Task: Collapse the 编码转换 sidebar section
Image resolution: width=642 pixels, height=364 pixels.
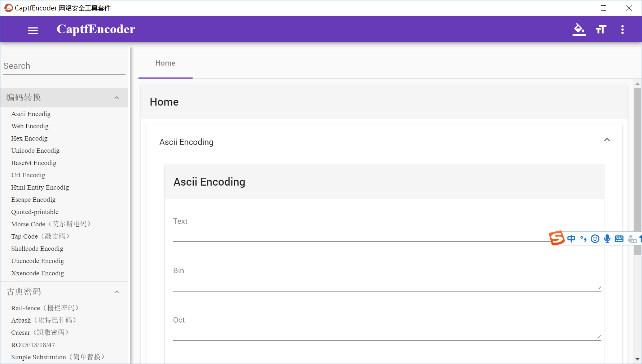Action: tap(116, 98)
